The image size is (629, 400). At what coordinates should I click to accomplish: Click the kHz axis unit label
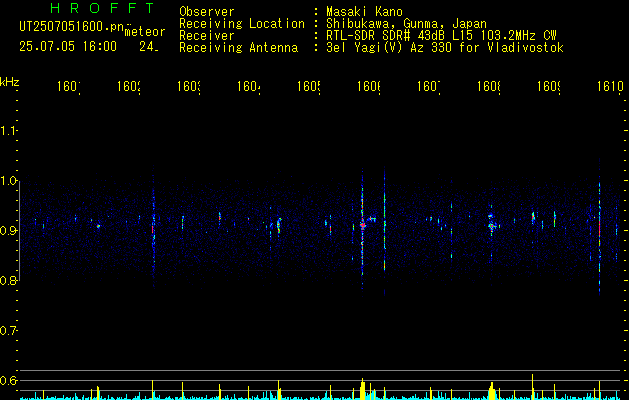coord(9,82)
